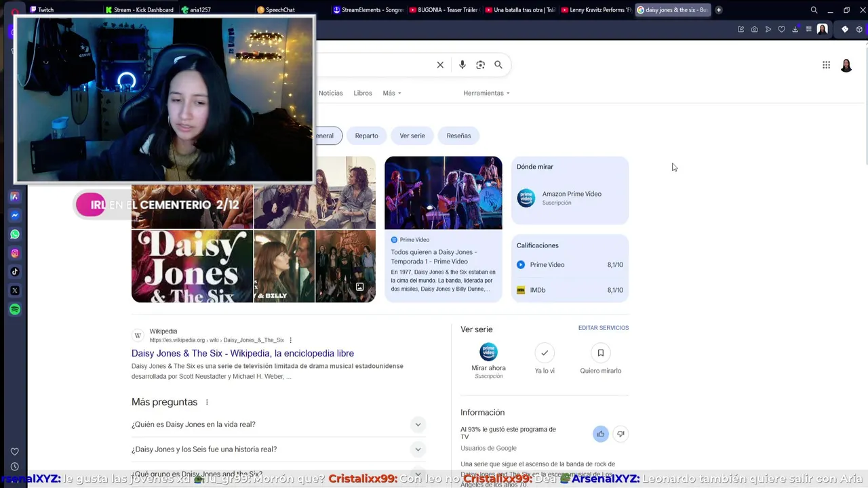Open the sidebar heart bookmarks icon

[x=14, y=451]
